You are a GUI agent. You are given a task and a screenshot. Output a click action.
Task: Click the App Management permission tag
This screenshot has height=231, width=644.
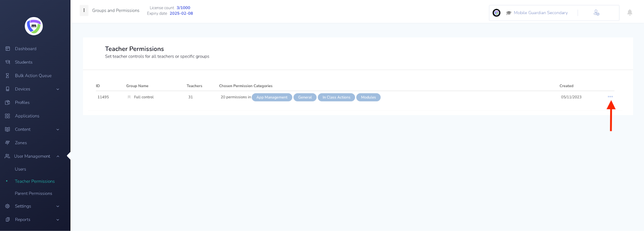click(x=272, y=97)
